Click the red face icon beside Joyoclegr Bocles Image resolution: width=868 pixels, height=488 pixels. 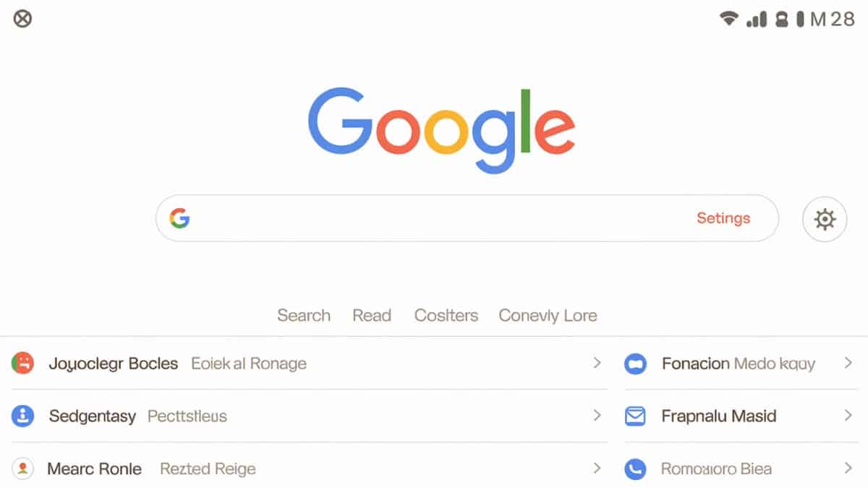click(x=22, y=363)
